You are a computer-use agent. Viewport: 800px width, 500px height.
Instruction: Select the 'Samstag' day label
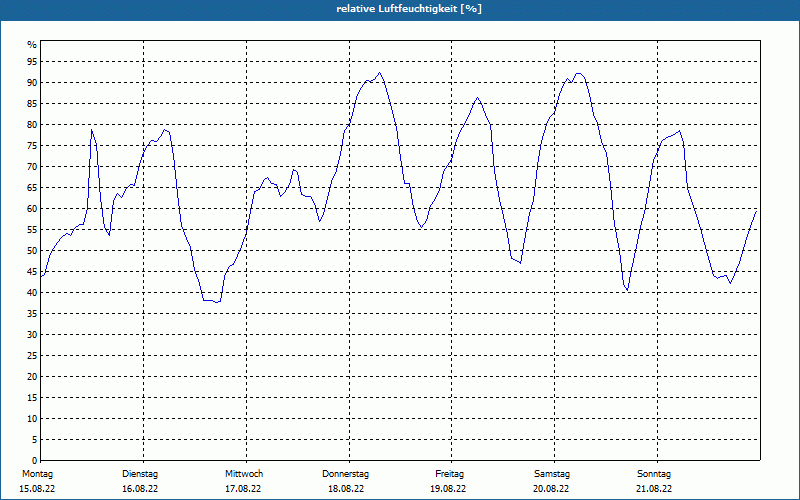pos(552,474)
